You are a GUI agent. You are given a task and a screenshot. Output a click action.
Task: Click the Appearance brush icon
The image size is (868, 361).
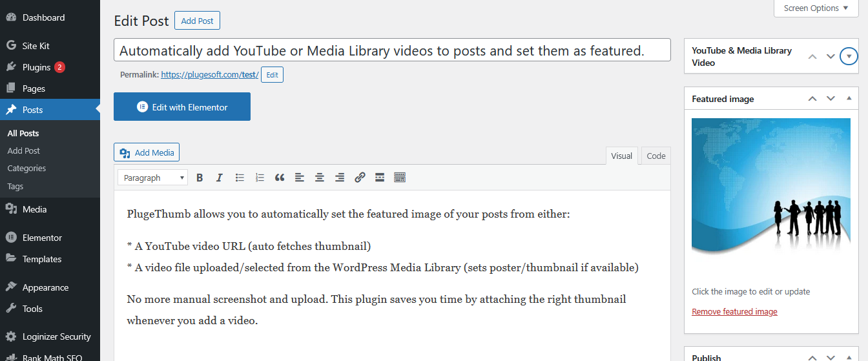coord(11,287)
